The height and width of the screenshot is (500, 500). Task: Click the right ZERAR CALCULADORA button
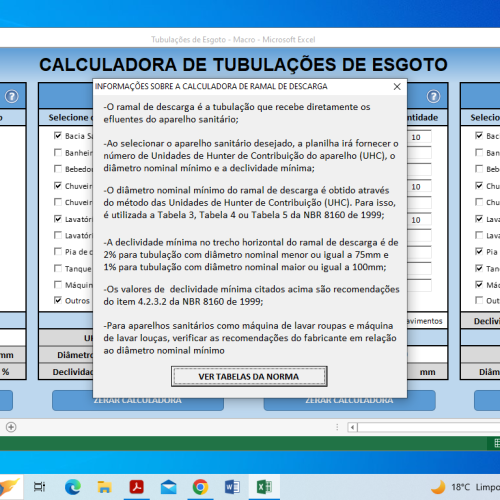349,400
